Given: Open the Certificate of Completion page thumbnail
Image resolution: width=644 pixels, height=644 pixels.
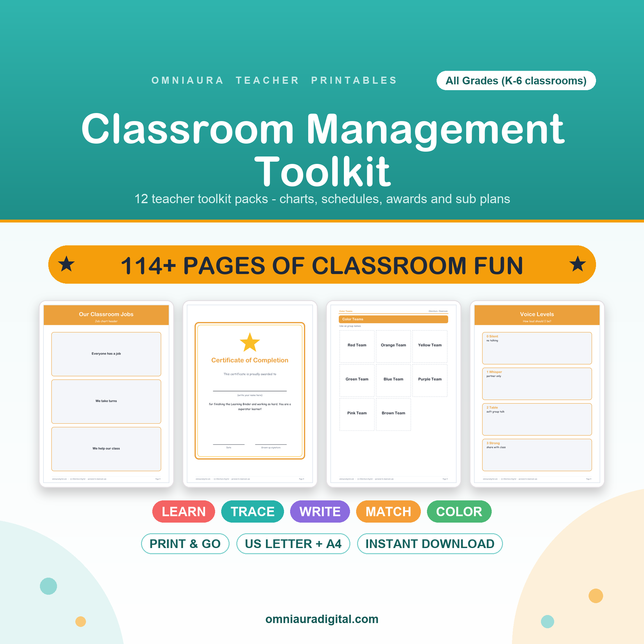Looking at the screenshot, I should 250,394.
